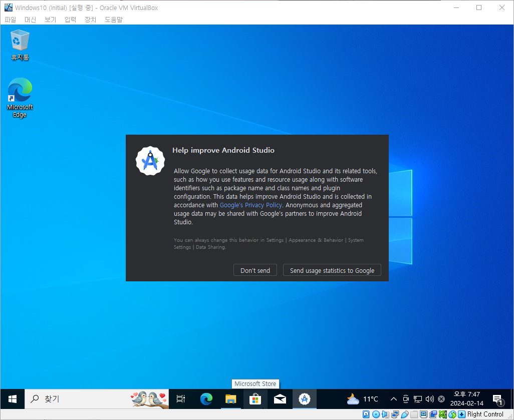Image resolution: width=514 pixels, height=420 pixels.
Task: Open the 입력 (Input) menu
Action: point(71,20)
